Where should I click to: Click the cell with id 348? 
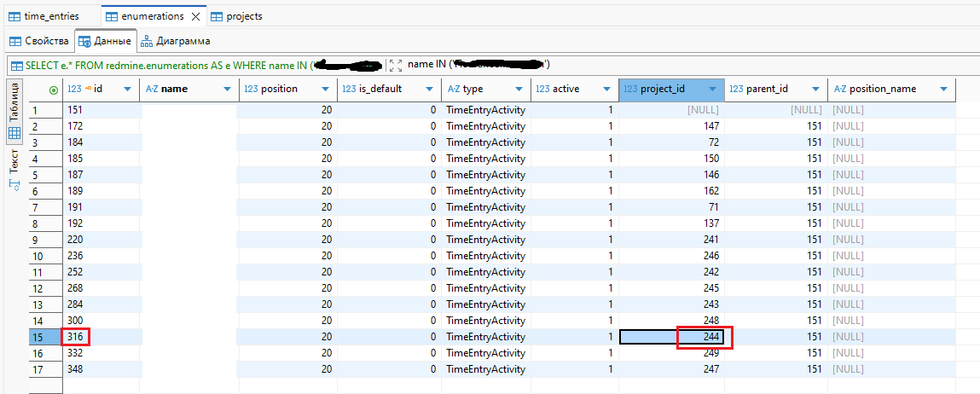(x=101, y=369)
